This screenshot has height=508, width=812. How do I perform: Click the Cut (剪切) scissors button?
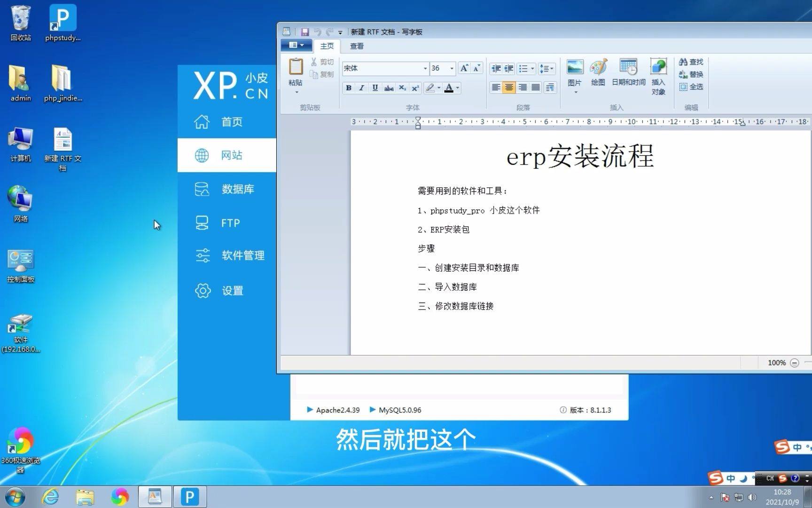(x=322, y=62)
